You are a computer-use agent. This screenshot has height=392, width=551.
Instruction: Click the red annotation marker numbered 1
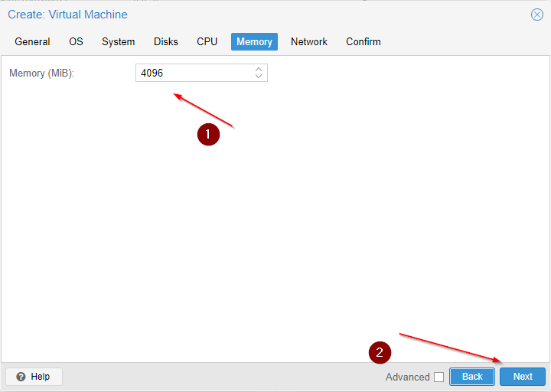pyautogui.click(x=208, y=134)
